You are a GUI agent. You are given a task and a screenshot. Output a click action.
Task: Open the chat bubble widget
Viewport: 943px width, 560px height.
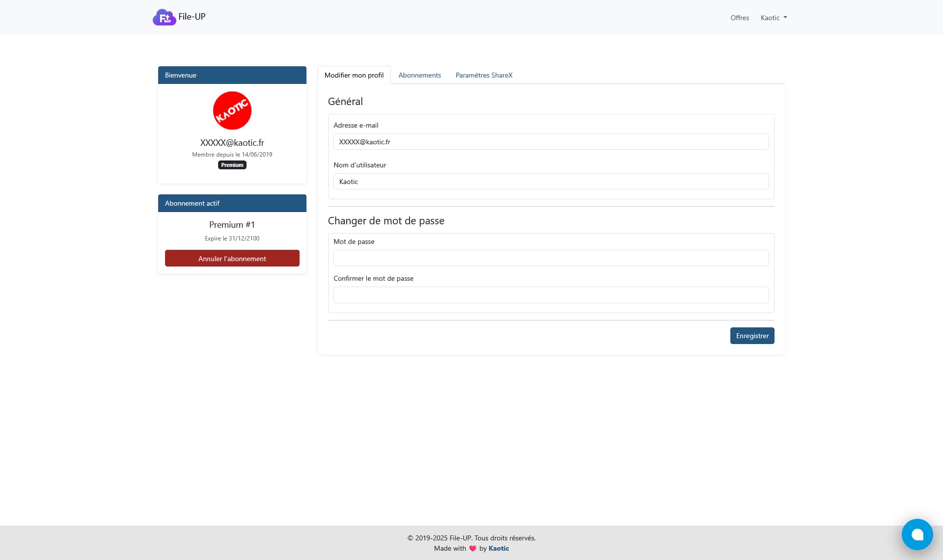point(917,534)
